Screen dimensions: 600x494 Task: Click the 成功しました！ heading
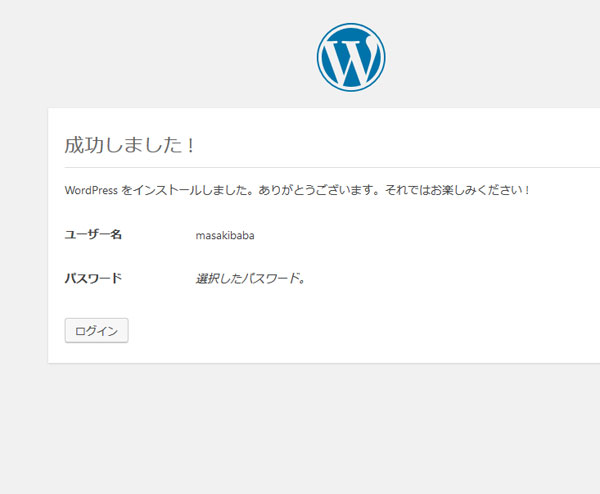click(129, 145)
